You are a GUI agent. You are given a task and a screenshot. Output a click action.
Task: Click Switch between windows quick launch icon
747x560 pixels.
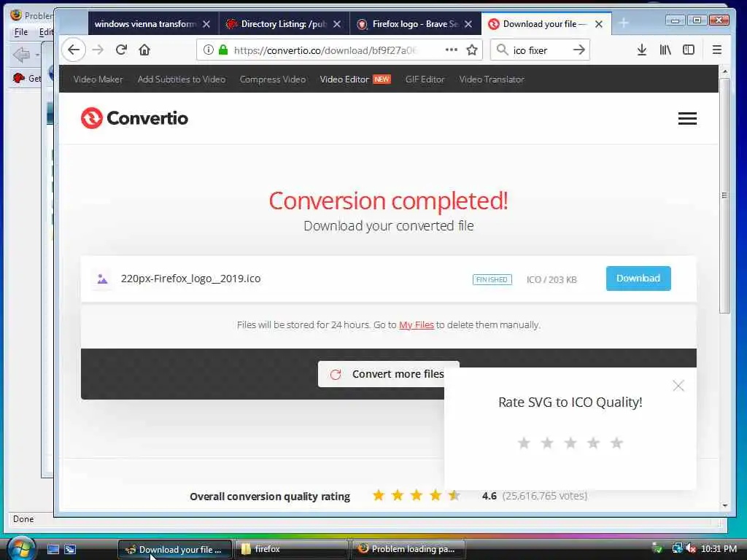coord(70,549)
